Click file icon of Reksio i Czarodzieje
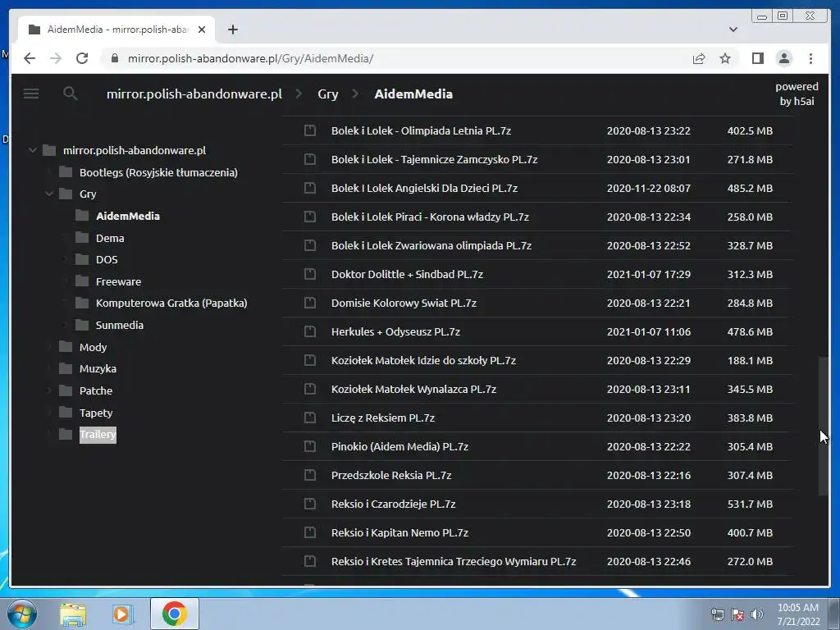This screenshot has width=840, height=630. pos(309,504)
